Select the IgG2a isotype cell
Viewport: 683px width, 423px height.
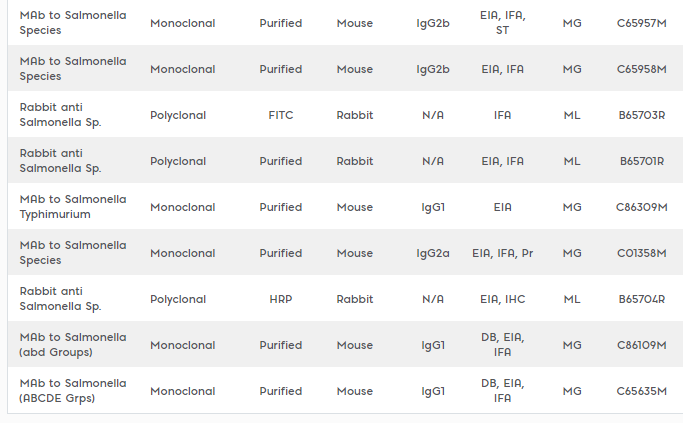click(433, 253)
